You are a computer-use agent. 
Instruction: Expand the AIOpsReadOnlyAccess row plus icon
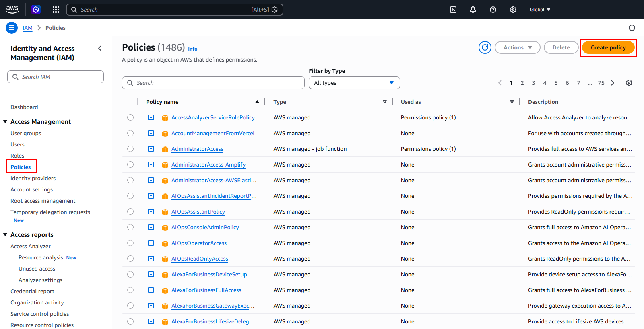coord(151,259)
